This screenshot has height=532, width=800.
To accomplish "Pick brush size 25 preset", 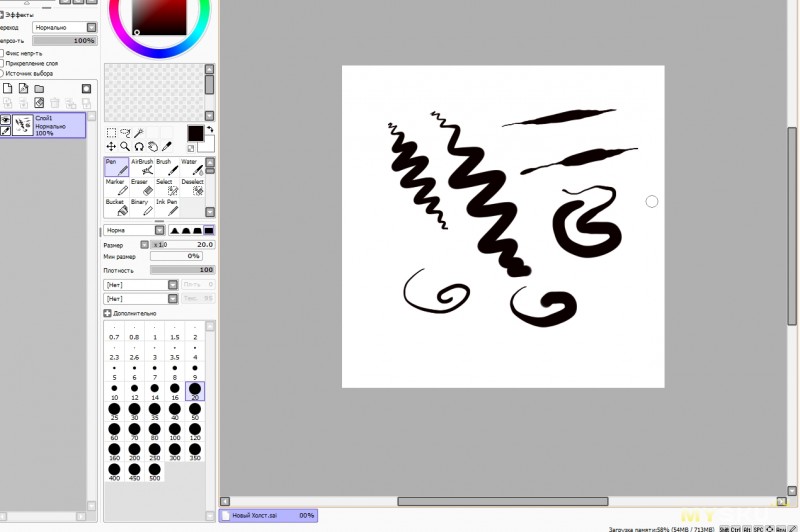I will (x=114, y=411).
